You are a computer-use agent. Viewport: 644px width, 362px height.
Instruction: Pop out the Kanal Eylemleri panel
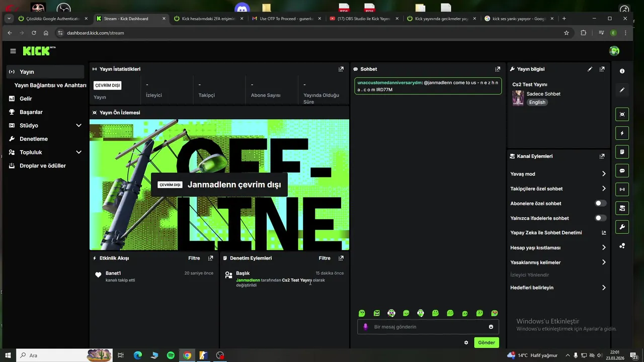coord(602,156)
